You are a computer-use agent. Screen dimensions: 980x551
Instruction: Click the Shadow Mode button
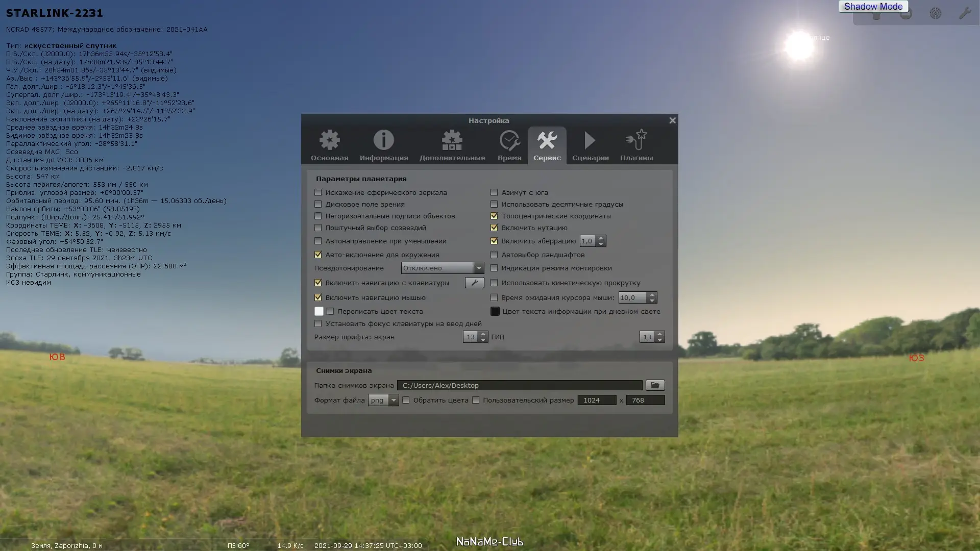tap(873, 7)
